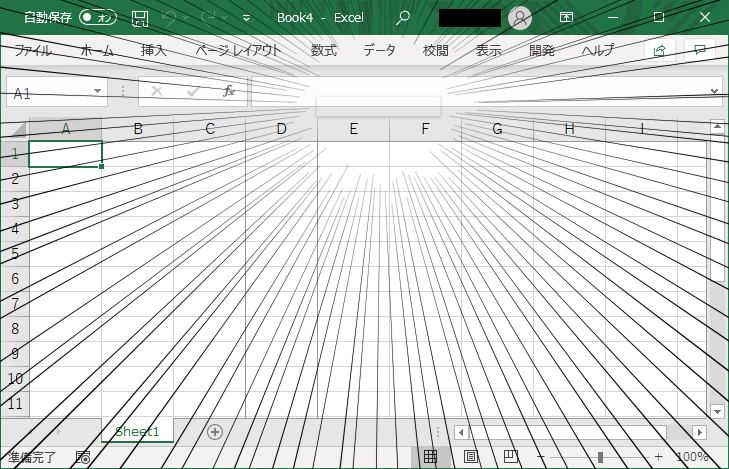Add a new sheet with plus icon
Screen dimensions: 729x469
(x=214, y=432)
